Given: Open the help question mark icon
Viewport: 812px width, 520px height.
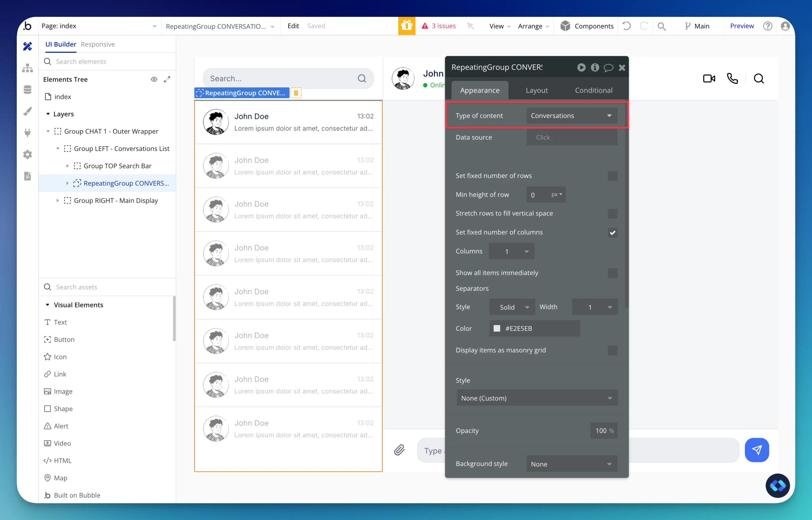Looking at the screenshot, I should pyautogui.click(x=767, y=26).
